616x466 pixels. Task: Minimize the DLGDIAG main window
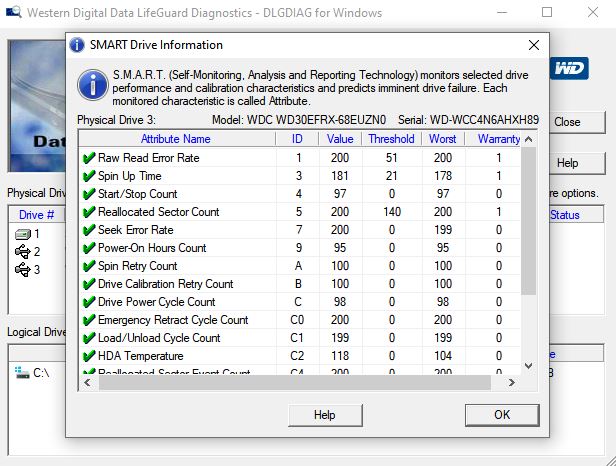click(502, 12)
